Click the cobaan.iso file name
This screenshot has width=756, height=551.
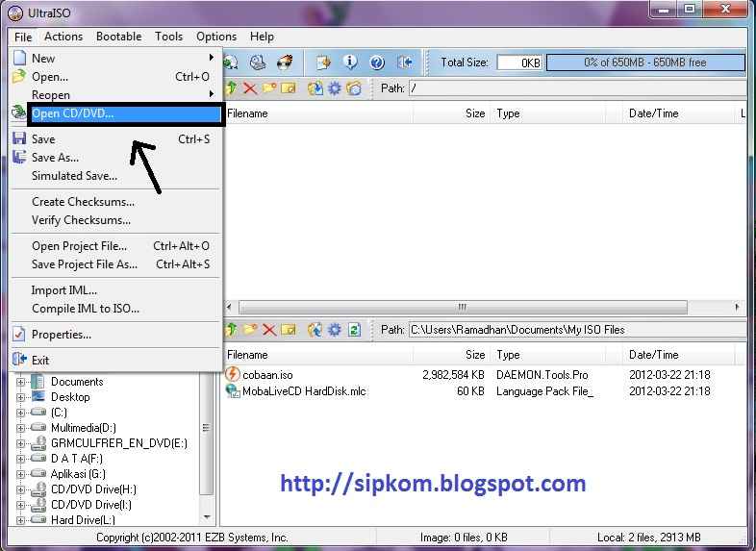coord(267,375)
